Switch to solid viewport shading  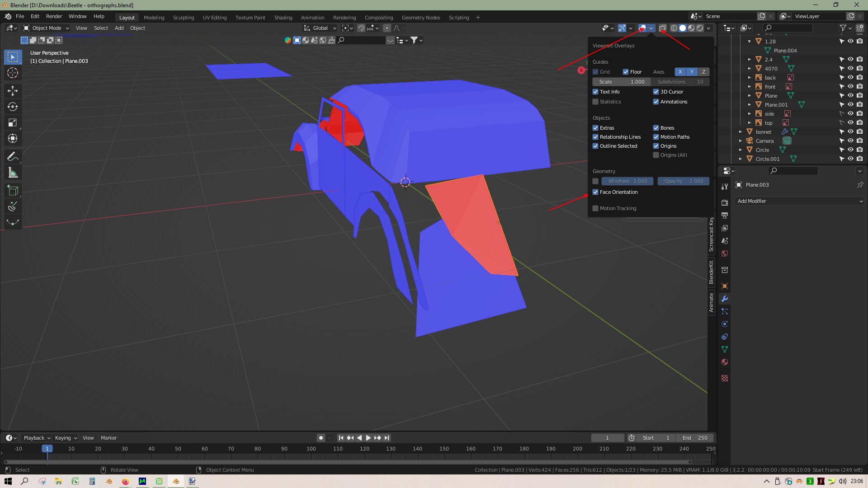[x=683, y=28]
